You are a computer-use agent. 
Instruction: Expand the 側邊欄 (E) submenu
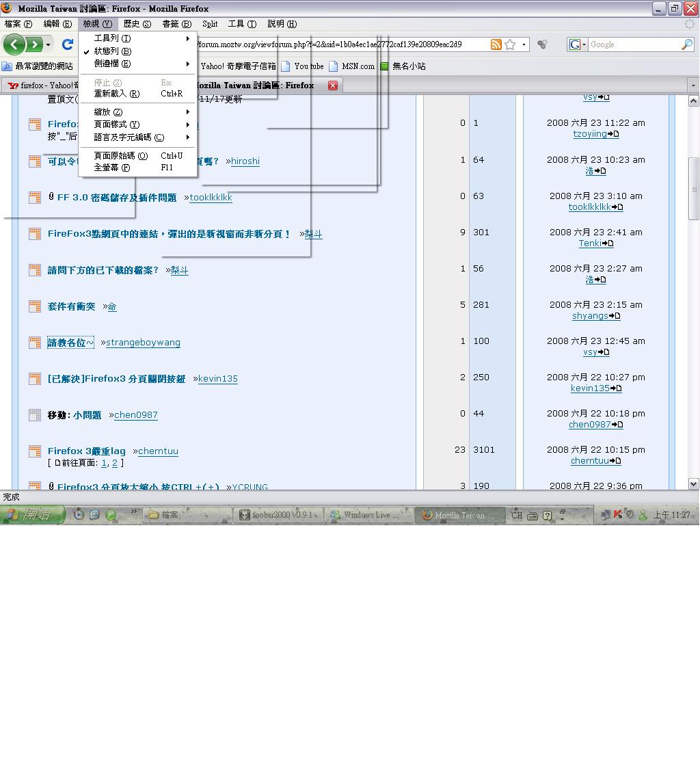(137, 64)
